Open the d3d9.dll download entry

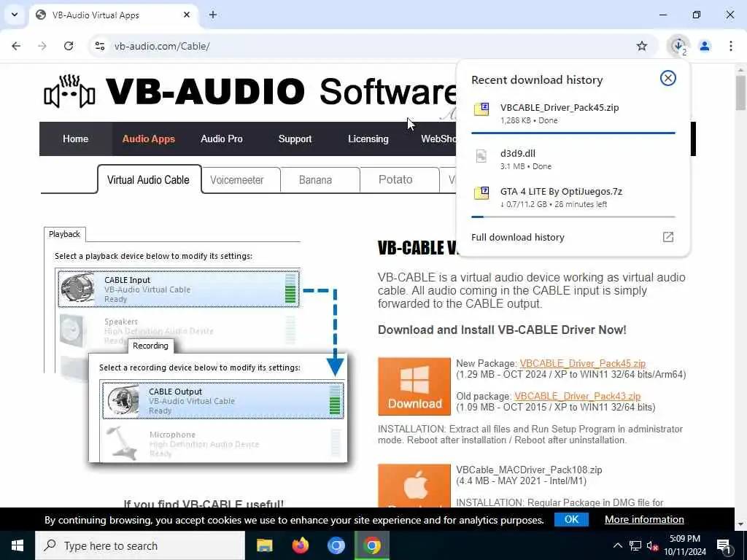pyautogui.click(x=573, y=159)
